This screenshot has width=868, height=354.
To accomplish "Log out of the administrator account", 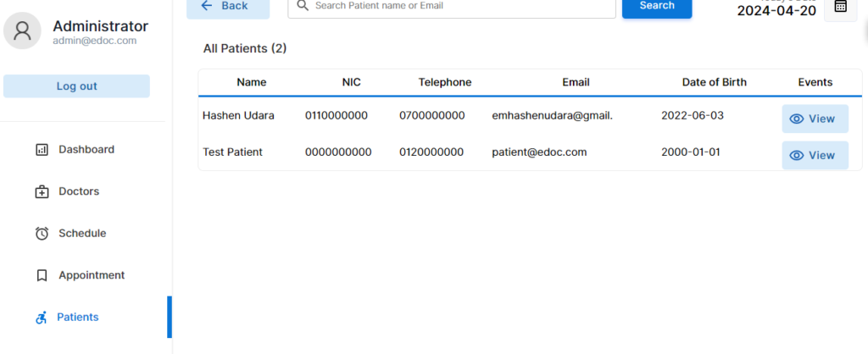I will (x=76, y=86).
